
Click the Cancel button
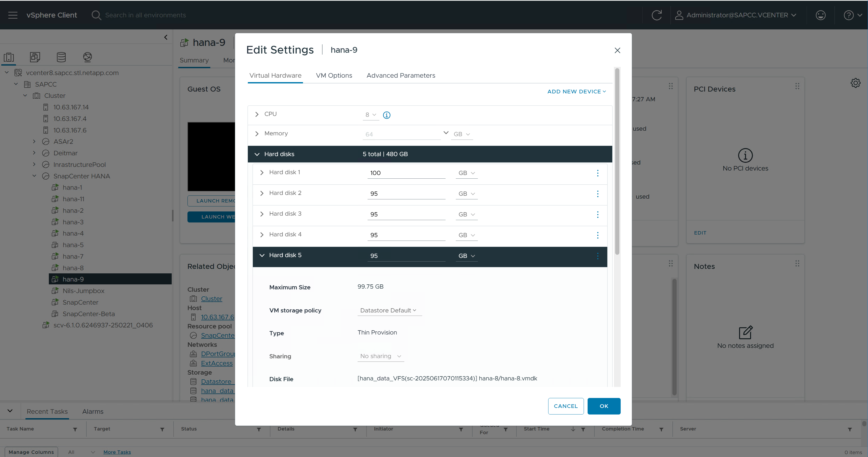pyautogui.click(x=566, y=406)
